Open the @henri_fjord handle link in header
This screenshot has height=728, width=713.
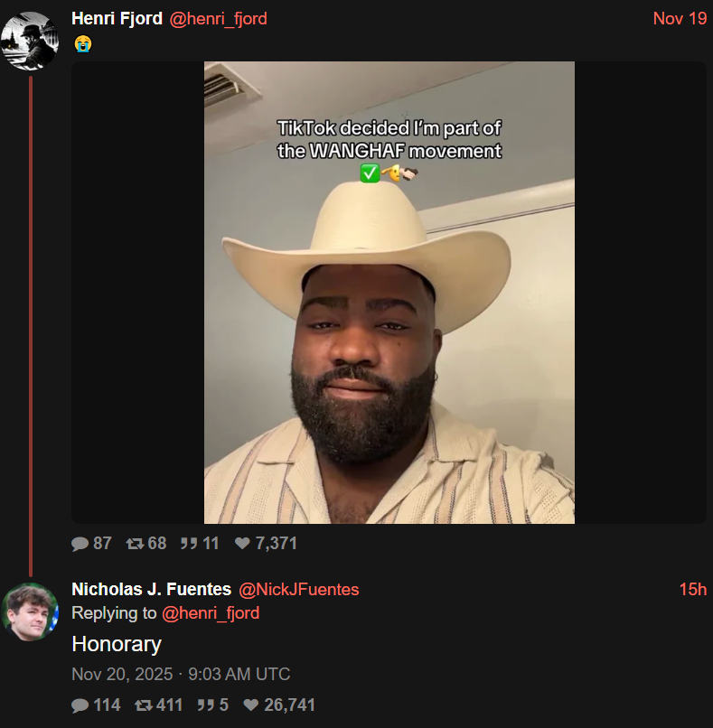(x=218, y=19)
